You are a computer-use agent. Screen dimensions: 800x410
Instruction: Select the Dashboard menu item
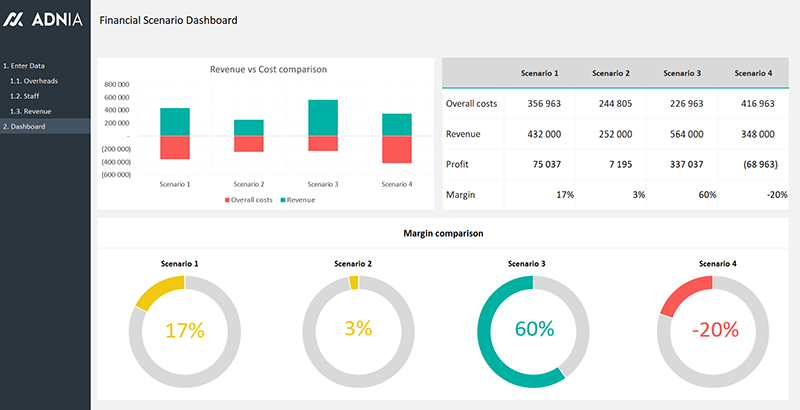click(x=26, y=126)
